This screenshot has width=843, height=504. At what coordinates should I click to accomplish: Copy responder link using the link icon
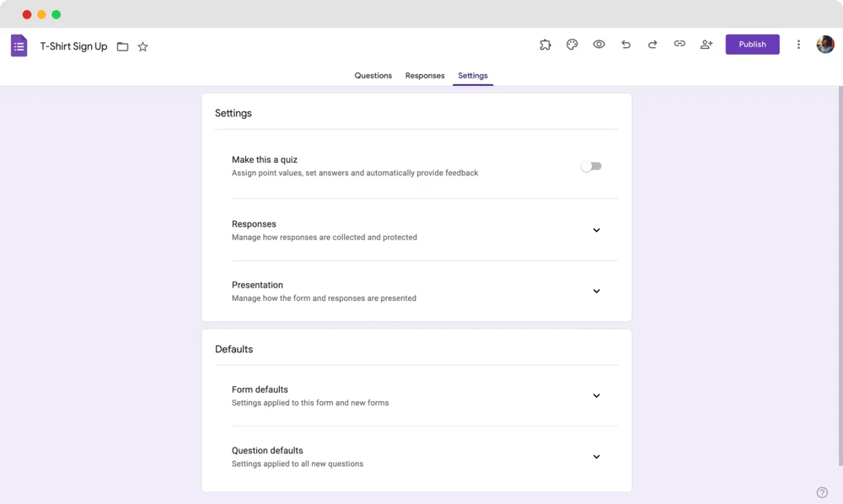[679, 44]
